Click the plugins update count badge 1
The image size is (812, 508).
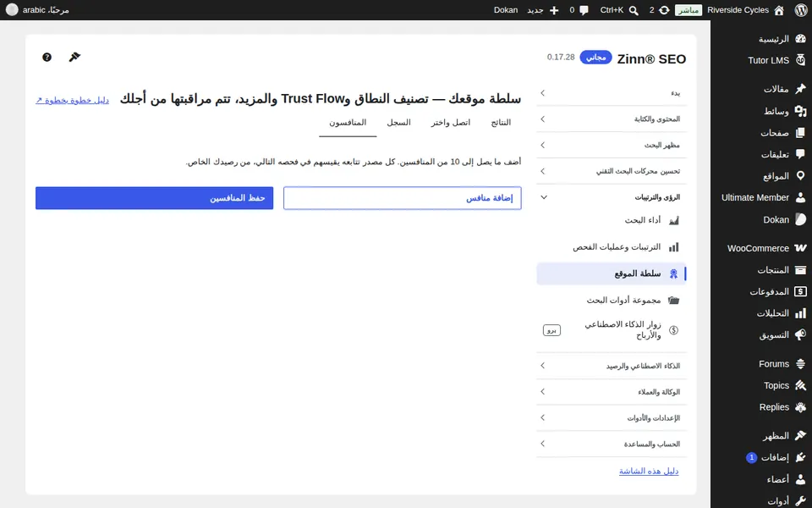click(751, 458)
